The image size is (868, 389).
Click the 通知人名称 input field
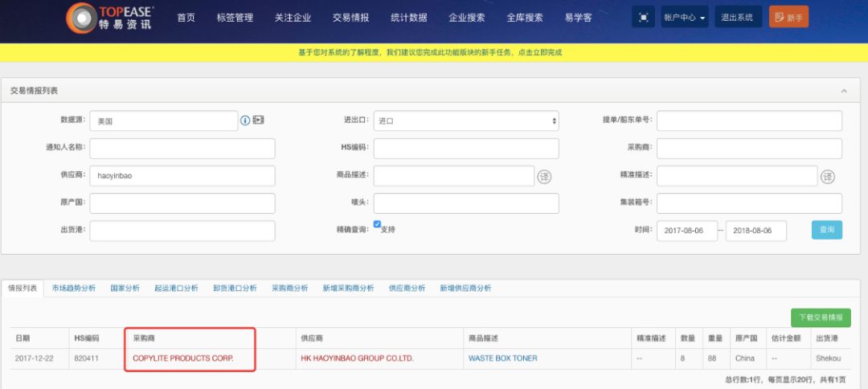[182, 149]
